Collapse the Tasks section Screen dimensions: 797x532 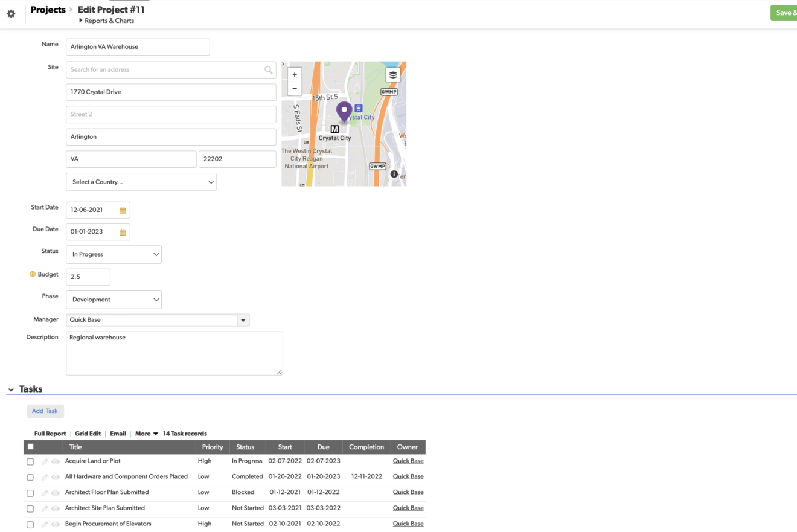11,389
